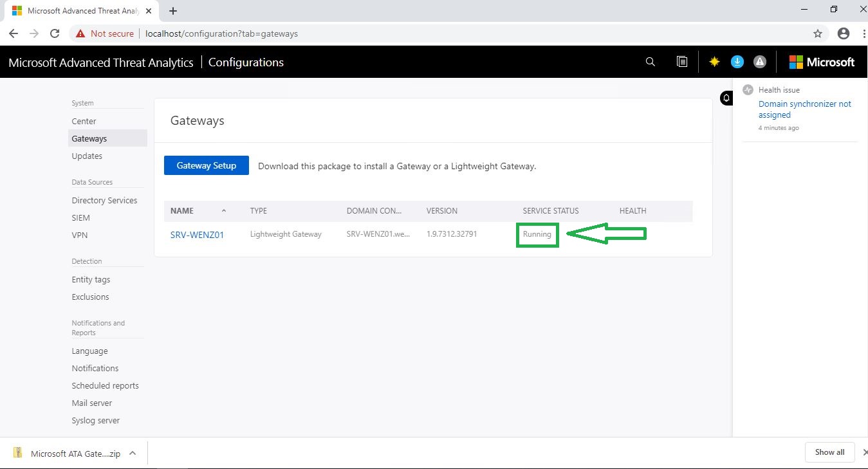Open Updates settings page
Image resolution: width=868 pixels, height=469 pixels.
point(87,156)
